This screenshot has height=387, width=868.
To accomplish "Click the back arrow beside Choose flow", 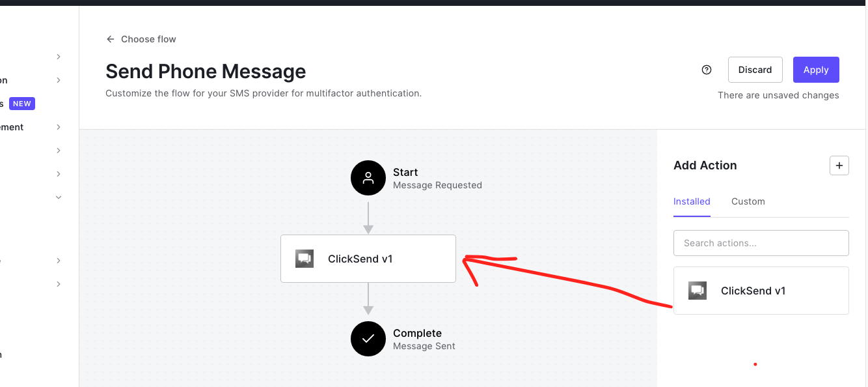I will 110,39.
